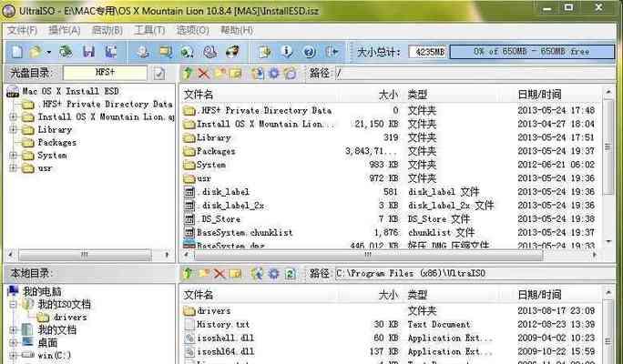This screenshot has width=623, height=364.
Task: Click the Save As toolbar icon
Action: [111, 52]
